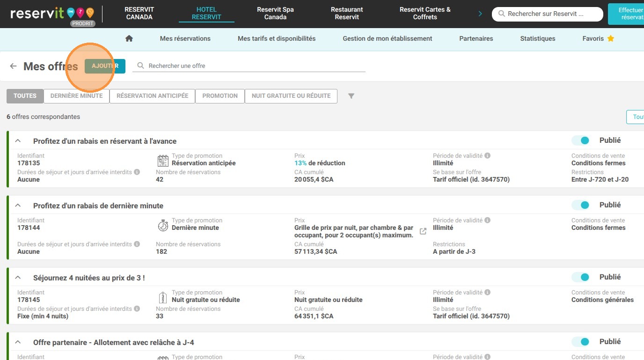Open the offers filter funnel icon
The height and width of the screenshot is (360, 644).
coord(351,96)
